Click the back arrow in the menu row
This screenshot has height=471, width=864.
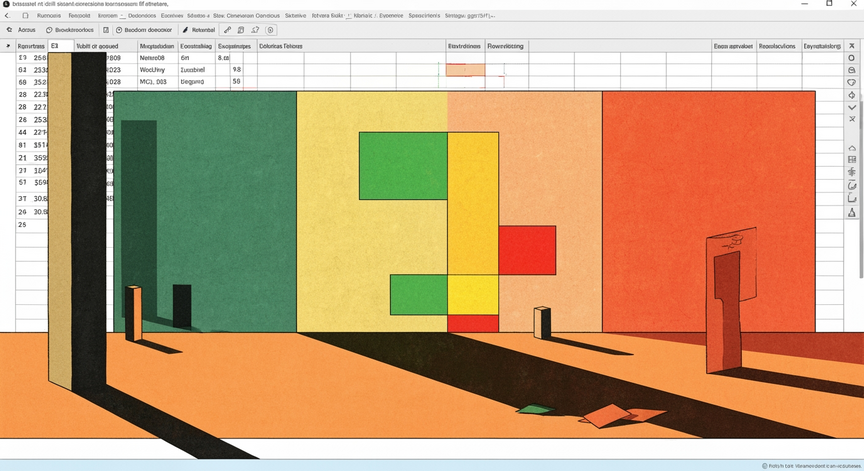coord(7,16)
